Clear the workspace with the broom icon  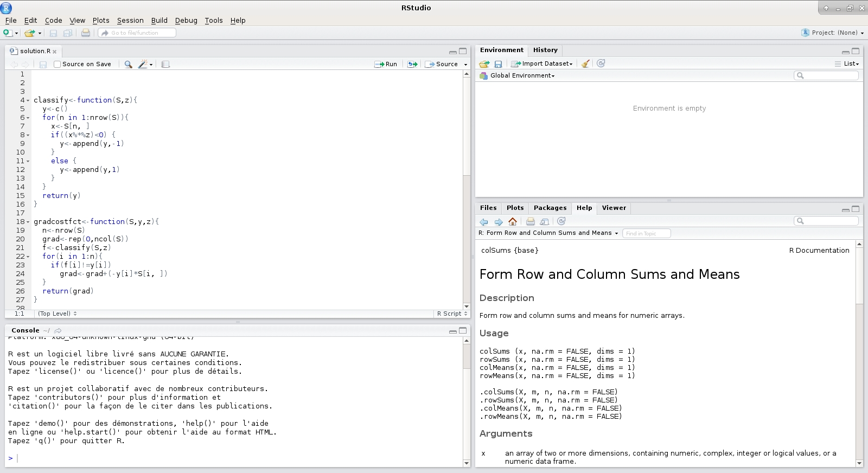585,63
